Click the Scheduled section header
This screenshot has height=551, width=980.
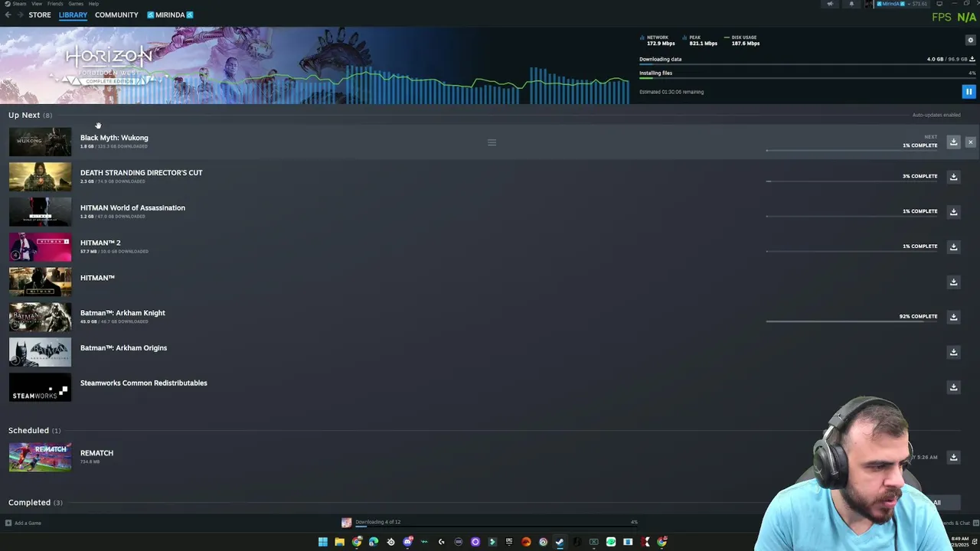(x=34, y=430)
